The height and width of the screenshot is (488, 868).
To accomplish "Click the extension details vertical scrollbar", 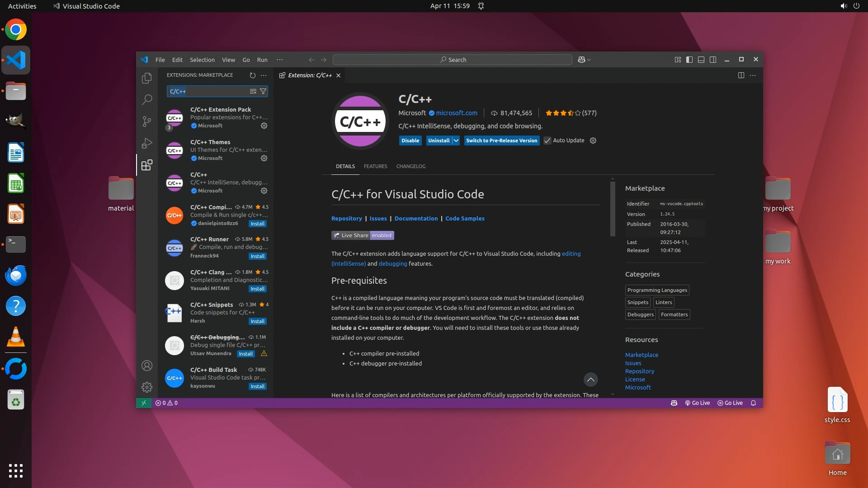I will coord(613,209).
